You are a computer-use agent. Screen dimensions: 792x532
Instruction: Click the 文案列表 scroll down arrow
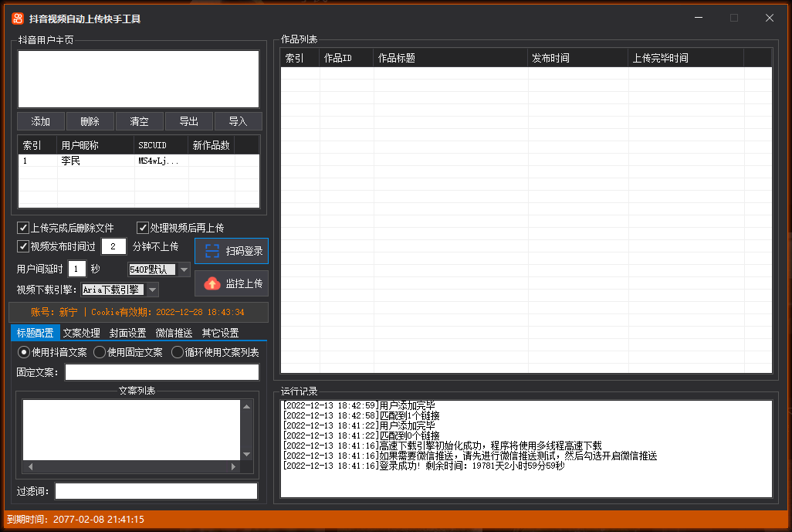click(x=246, y=454)
